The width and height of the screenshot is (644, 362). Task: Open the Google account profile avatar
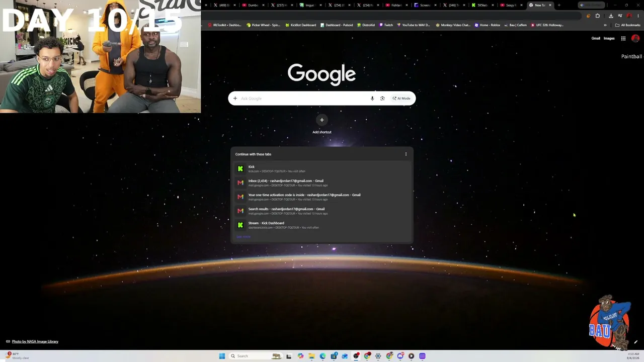tap(635, 38)
